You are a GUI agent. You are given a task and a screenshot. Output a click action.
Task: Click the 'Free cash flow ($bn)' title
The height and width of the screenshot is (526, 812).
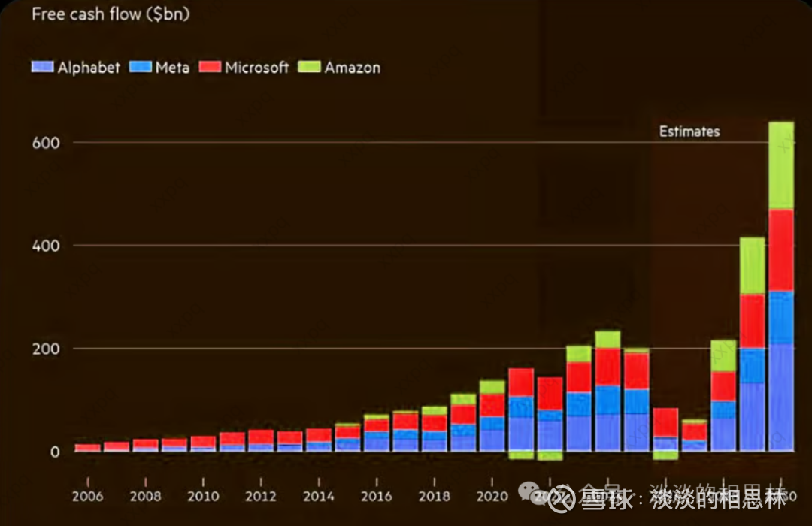click(x=111, y=14)
